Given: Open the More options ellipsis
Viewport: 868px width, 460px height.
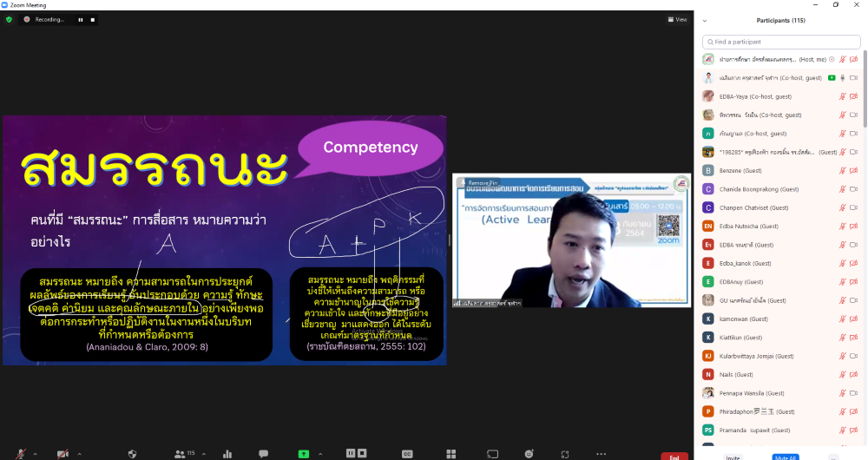Looking at the screenshot, I should [x=602, y=454].
